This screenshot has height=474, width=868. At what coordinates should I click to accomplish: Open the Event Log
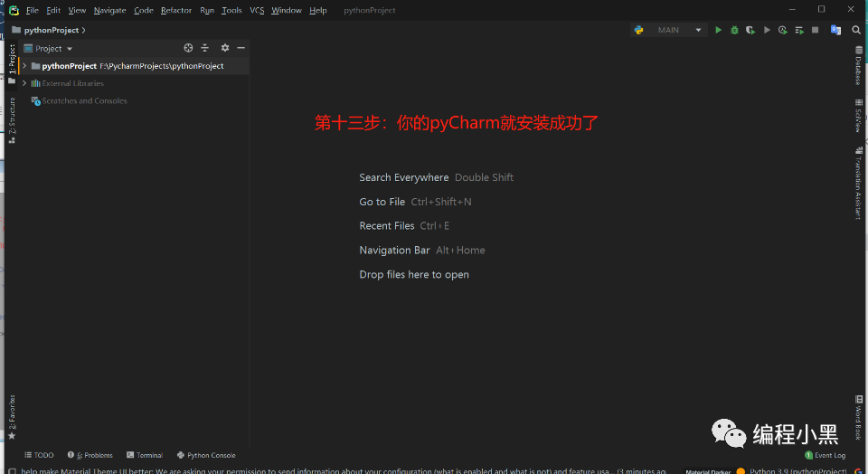click(x=825, y=455)
